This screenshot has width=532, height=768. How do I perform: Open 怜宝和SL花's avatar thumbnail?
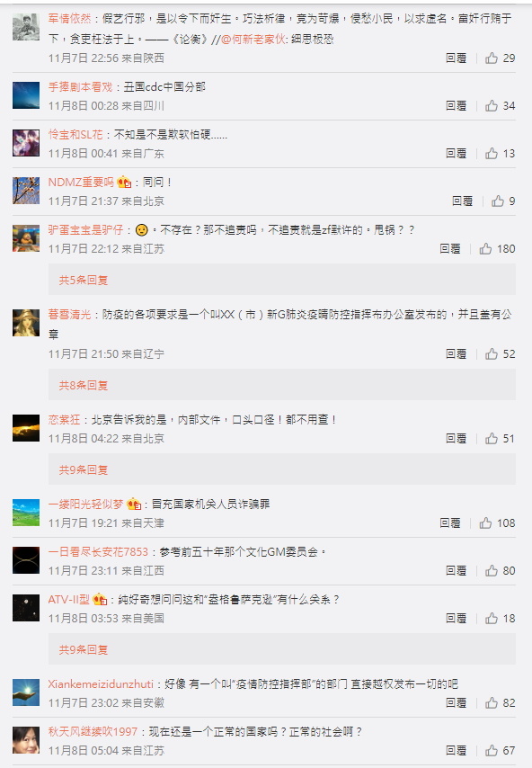(x=26, y=143)
